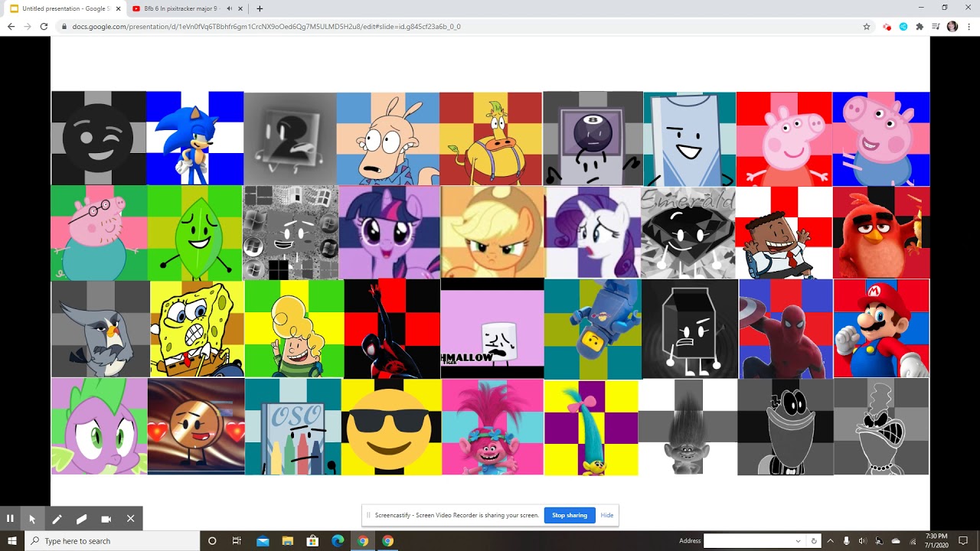Open Task View on the taskbar

pyautogui.click(x=237, y=540)
